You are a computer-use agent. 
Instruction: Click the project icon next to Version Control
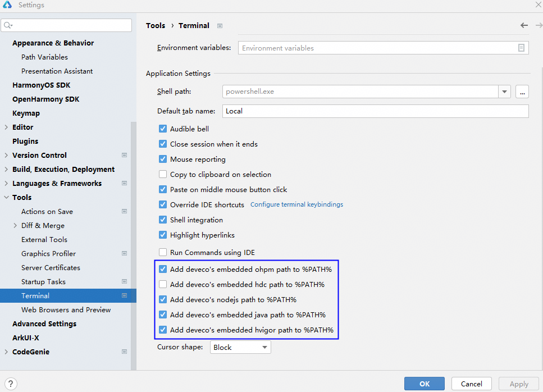(124, 156)
